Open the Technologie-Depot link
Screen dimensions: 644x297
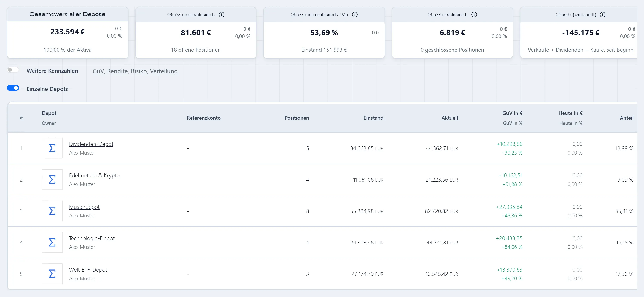pos(92,238)
